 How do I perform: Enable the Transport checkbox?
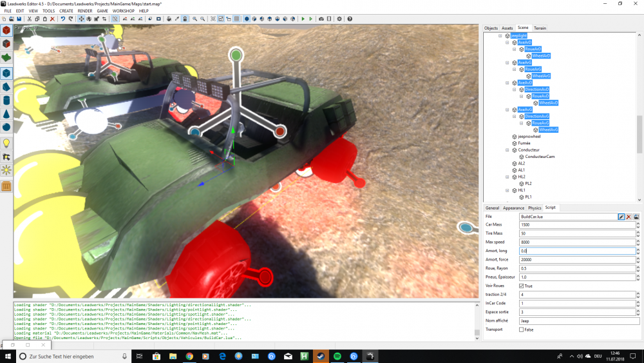pos(522,329)
